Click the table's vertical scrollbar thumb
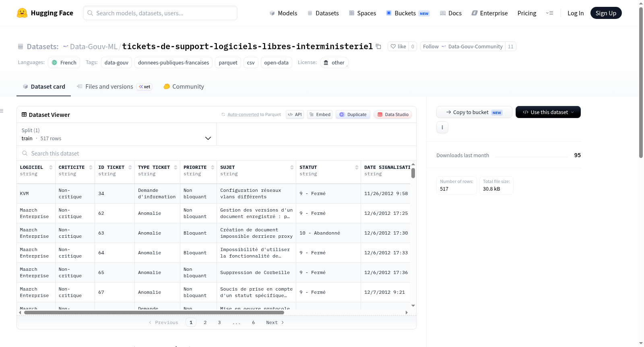The width and height of the screenshot is (644, 347). [x=413, y=173]
